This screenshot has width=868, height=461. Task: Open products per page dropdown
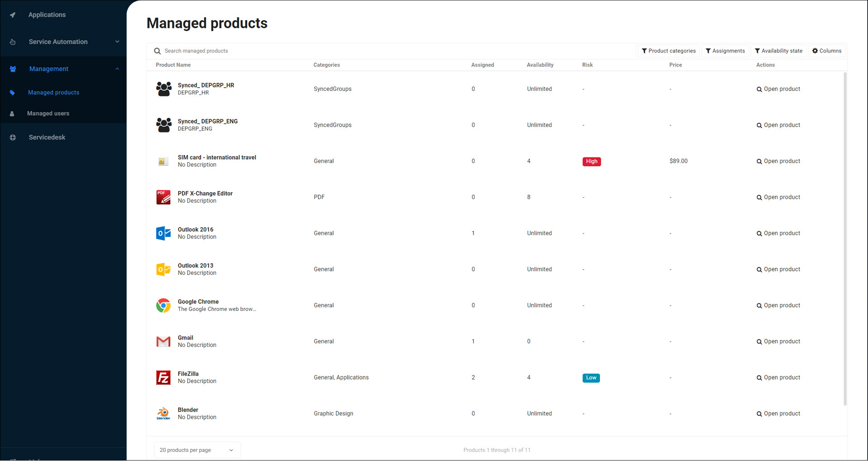tap(197, 450)
